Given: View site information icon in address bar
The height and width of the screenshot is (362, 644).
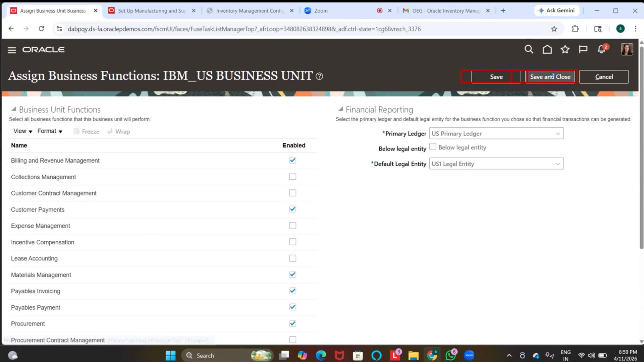Looking at the screenshot, I should click(x=59, y=29).
